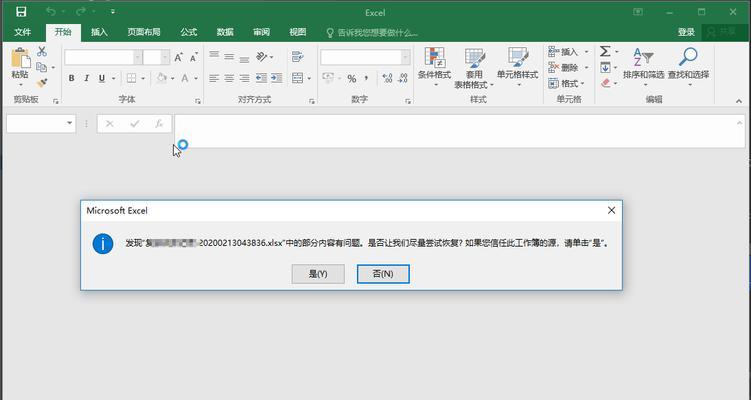Expand the Delete (删除) cells dropdown
751x400 pixels.
pyautogui.click(x=587, y=68)
